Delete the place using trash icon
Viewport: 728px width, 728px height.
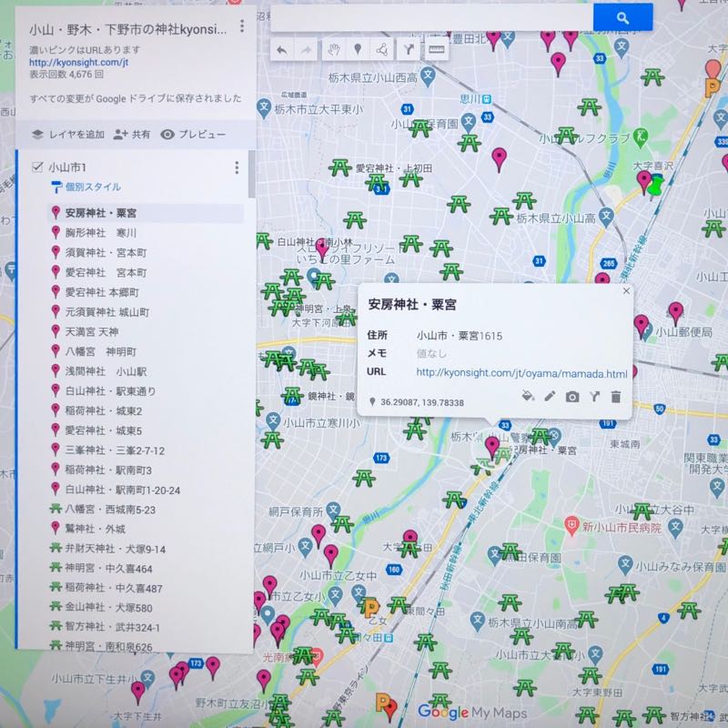[616, 397]
